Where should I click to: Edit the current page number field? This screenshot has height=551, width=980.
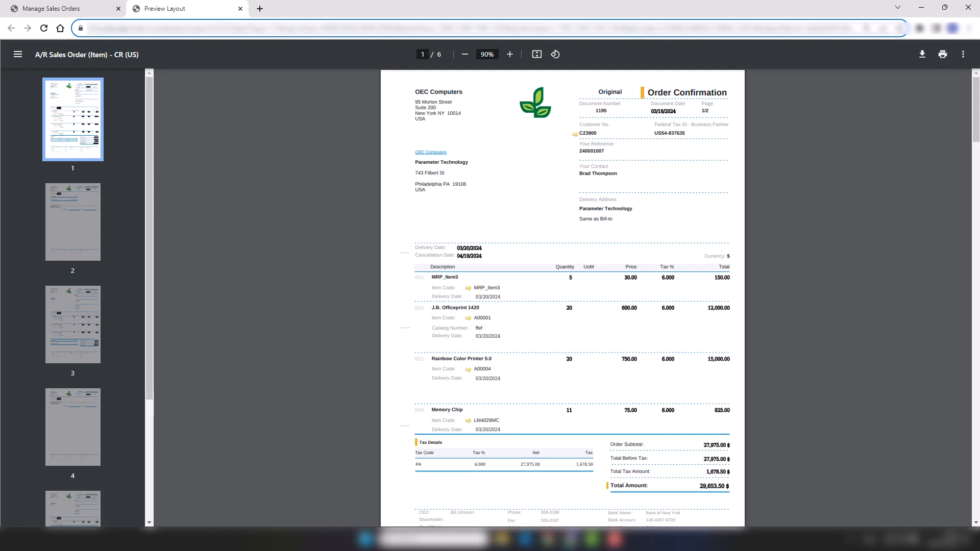(422, 54)
